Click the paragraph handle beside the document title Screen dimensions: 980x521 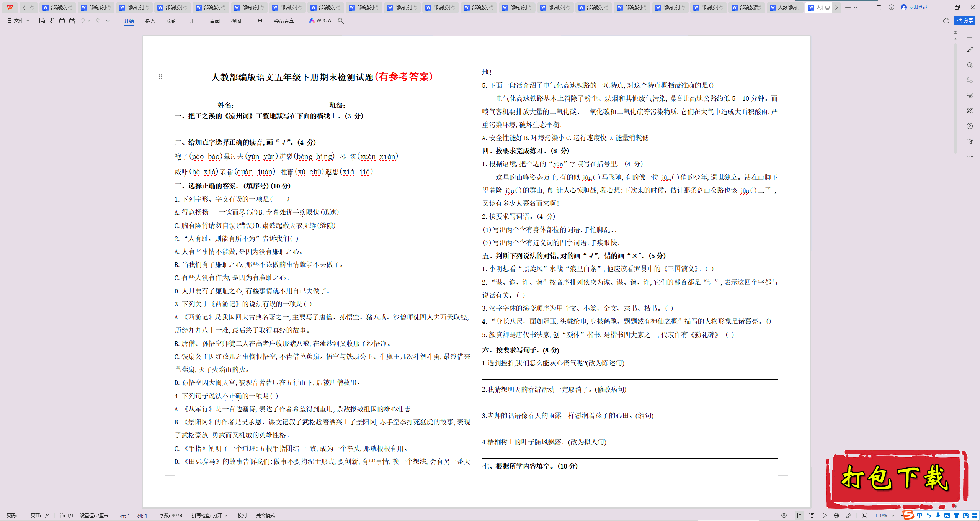[160, 77]
